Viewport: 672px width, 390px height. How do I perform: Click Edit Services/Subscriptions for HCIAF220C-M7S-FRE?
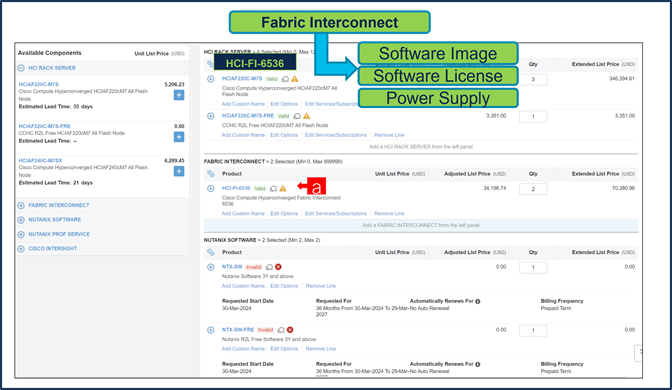pos(336,135)
